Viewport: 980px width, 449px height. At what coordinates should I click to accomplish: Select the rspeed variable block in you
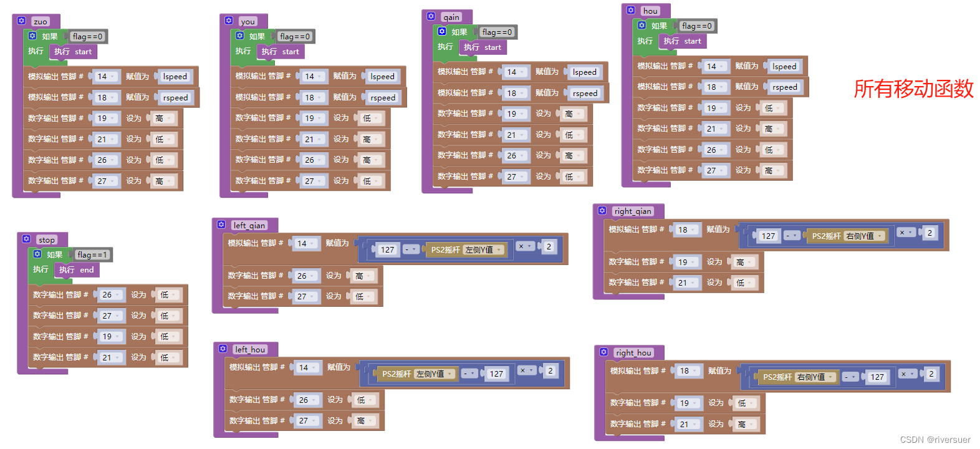point(383,98)
